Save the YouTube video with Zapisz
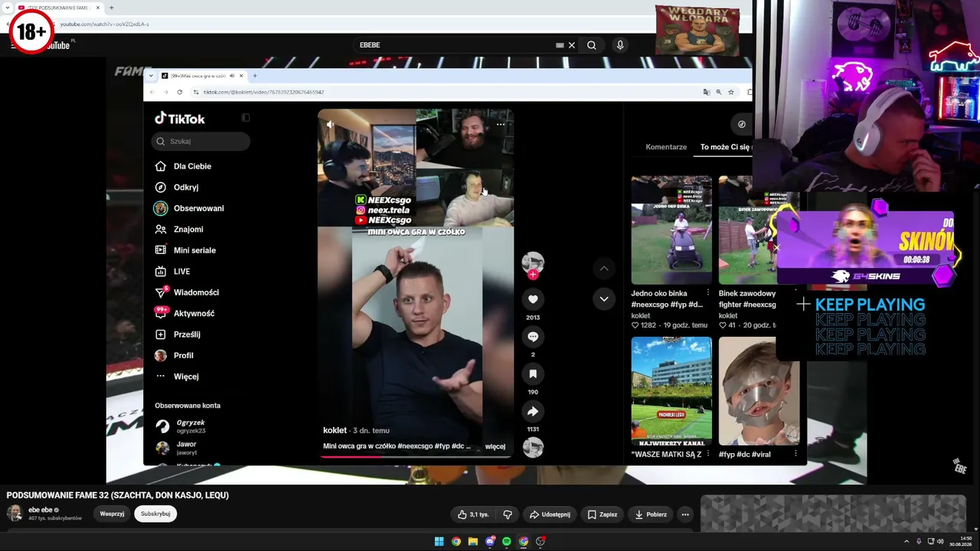 tap(602, 514)
